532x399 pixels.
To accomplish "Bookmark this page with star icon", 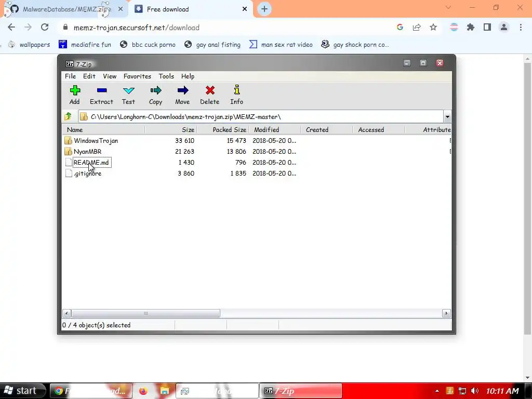I will coord(433,28).
